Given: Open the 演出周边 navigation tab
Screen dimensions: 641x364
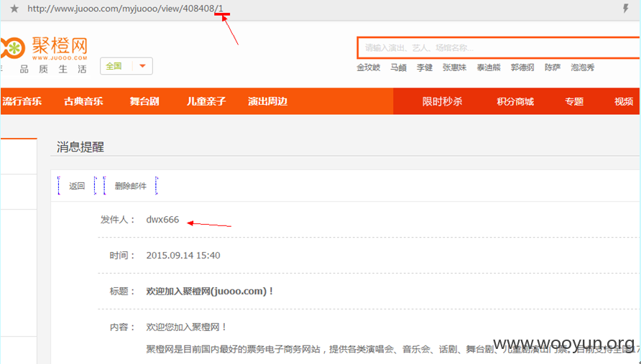Looking at the screenshot, I should 268,101.
